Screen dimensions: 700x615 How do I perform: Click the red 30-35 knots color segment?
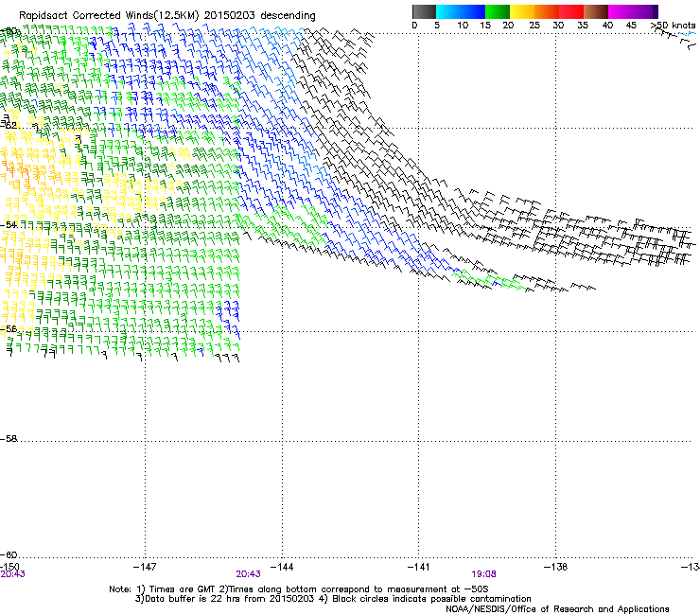[x=571, y=11]
